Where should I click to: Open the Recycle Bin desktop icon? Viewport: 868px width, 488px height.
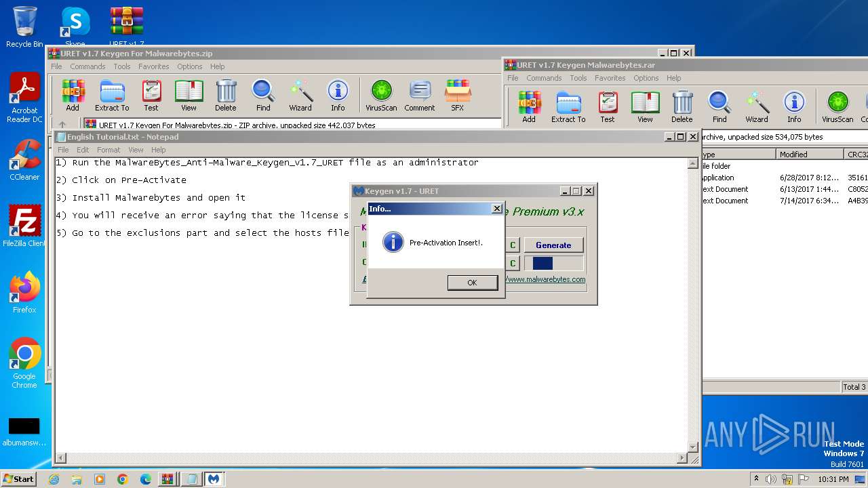24,27
